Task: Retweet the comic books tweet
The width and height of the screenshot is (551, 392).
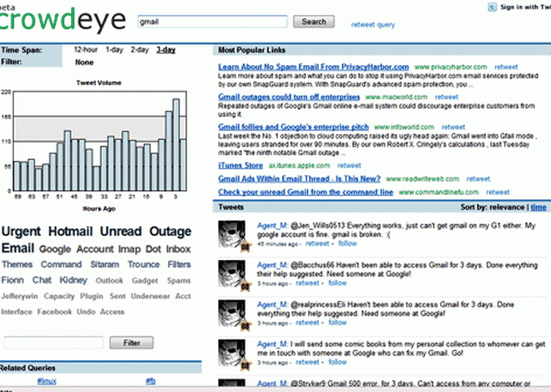Action: (x=307, y=363)
